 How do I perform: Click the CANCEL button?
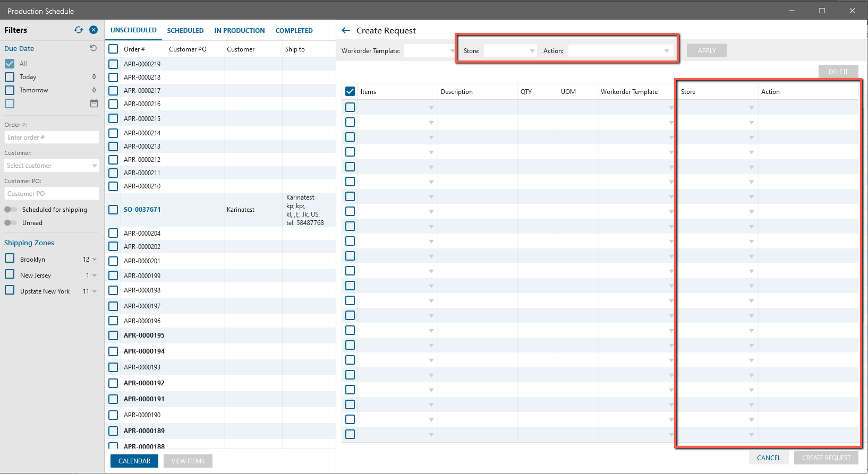click(769, 458)
